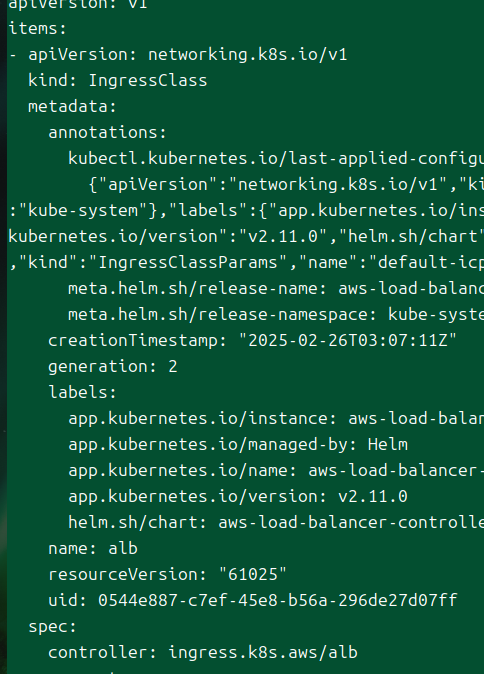Image resolution: width=484 pixels, height=674 pixels.
Task: Click 'controller: ingress.k8s.aws/alb' line
Action: 203,653
